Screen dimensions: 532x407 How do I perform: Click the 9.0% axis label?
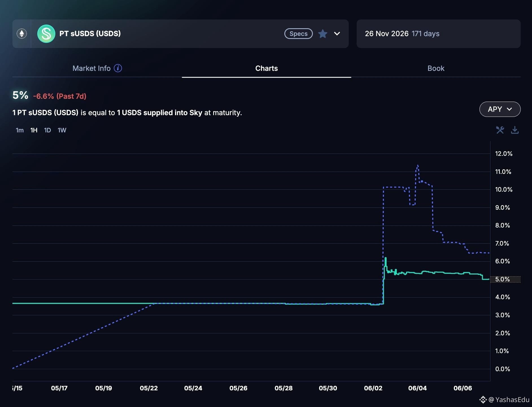503,207
